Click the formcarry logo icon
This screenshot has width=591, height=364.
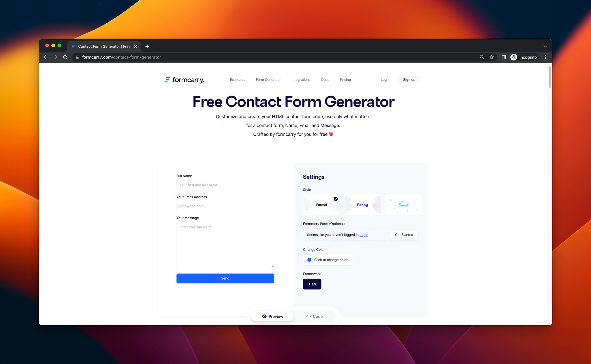click(167, 79)
